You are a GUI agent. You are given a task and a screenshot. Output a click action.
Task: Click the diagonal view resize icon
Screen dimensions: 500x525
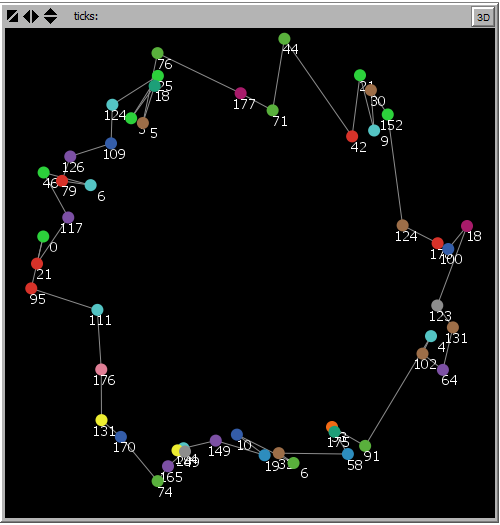[12, 16]
